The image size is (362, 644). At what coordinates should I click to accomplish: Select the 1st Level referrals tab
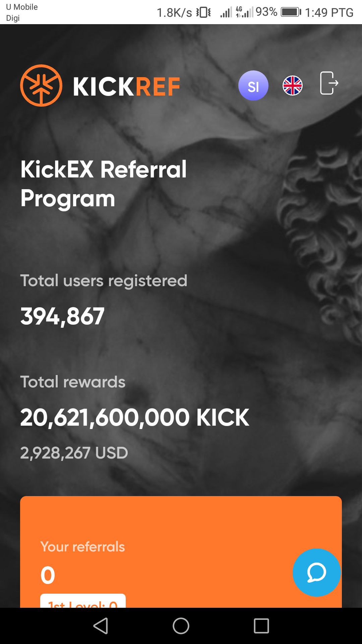(x=83, y=602)
